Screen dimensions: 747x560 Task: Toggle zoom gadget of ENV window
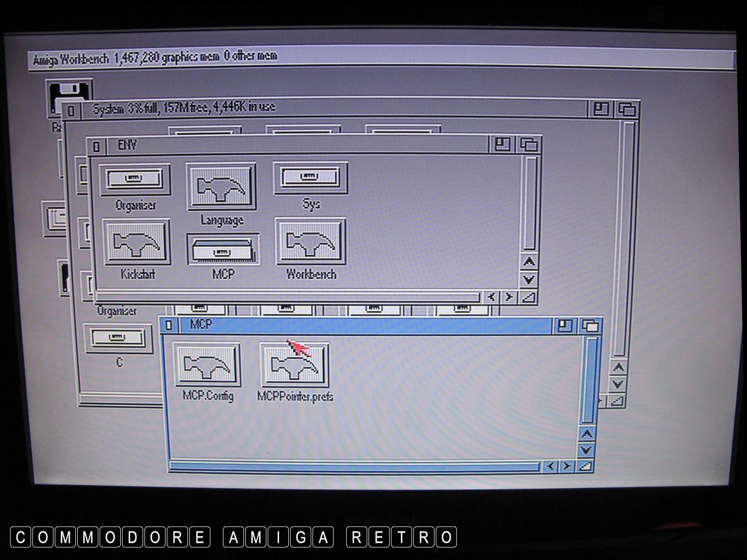coord(502,145)
